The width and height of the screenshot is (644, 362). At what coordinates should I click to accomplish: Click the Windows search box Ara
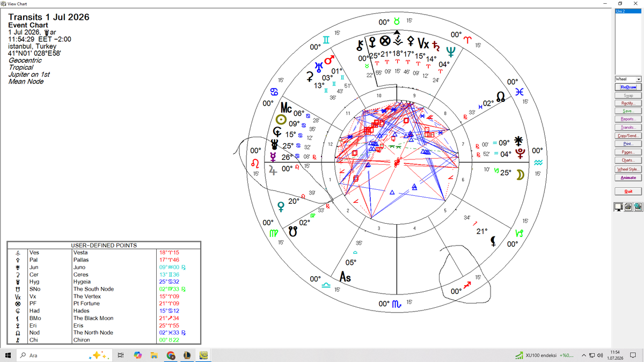click(x=64, y=355)
